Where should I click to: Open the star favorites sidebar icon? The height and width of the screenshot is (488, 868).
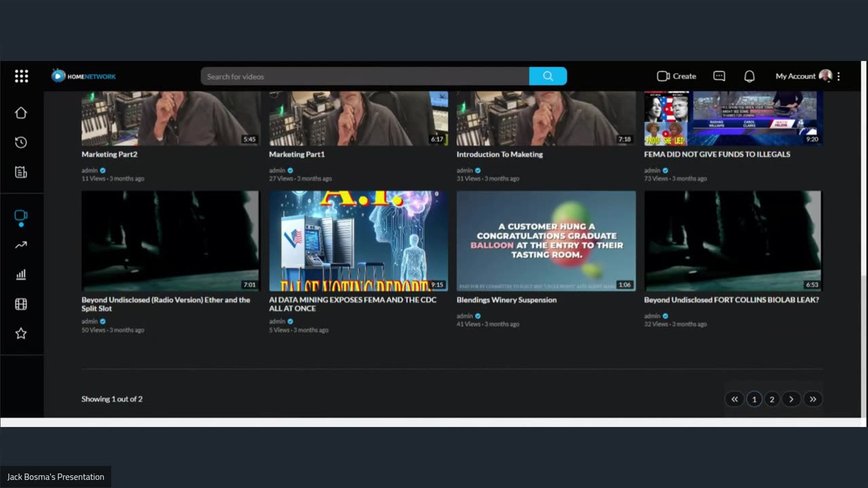[21, 333]
